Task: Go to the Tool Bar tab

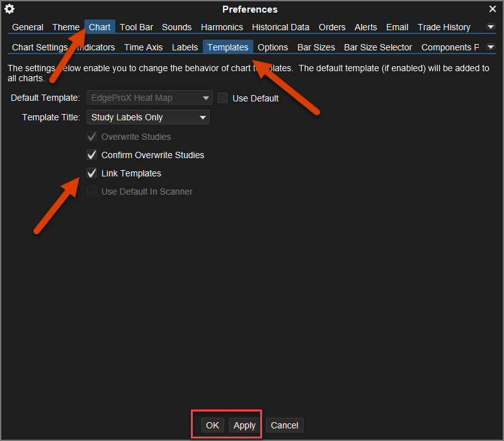Action: (x=136, y=27)
